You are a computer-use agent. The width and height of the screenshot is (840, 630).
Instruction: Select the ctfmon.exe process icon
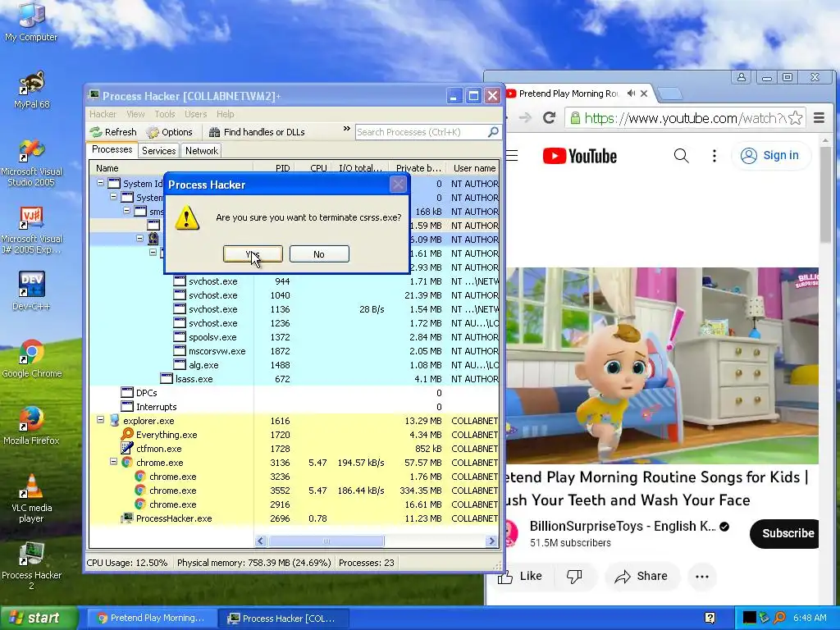(x=127, y=448)
